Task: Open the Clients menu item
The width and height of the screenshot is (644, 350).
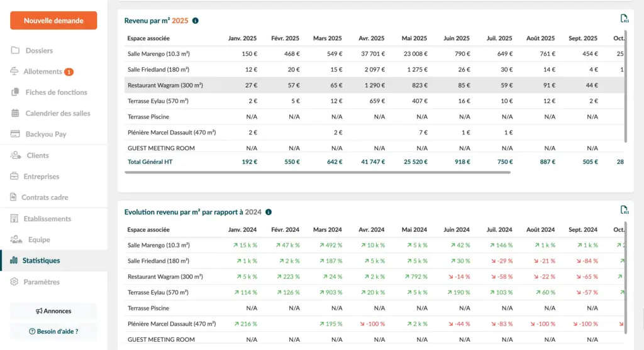Action: click(x=37, y=155)
